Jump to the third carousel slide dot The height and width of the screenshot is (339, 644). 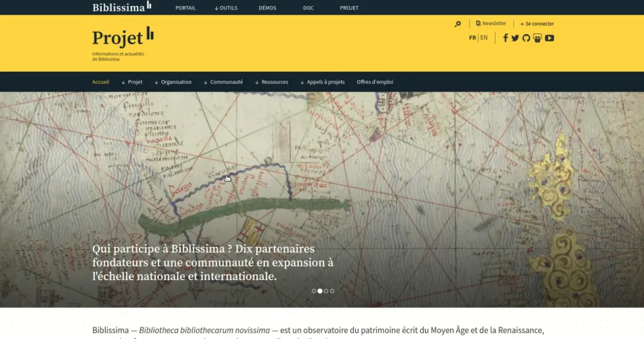click(326, 291)
